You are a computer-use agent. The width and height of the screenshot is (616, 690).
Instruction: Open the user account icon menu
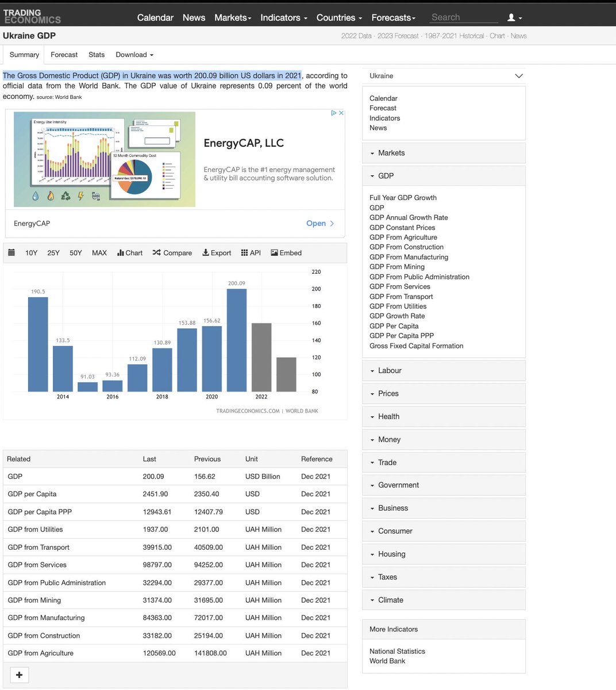point(514,18)
